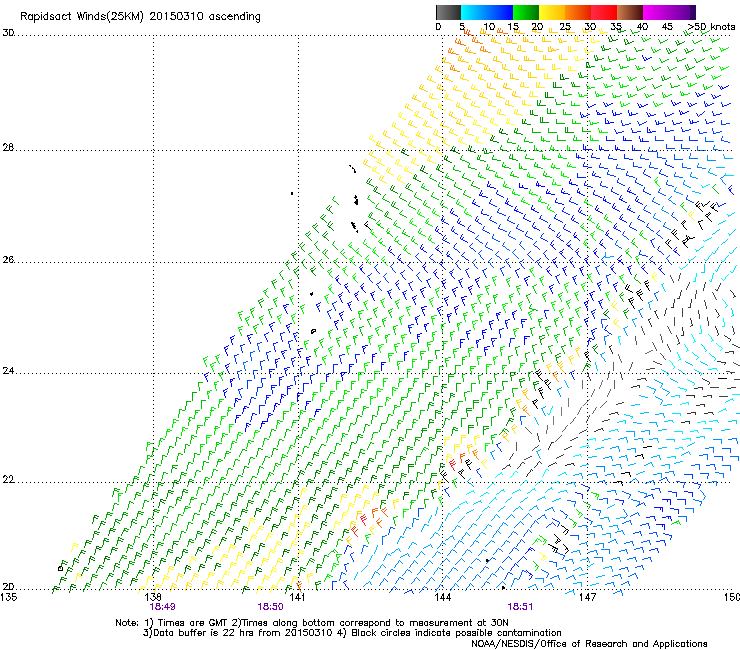
Task: Click the NOAA/NESDIS Office of Research credit
Action: [589, 644]
